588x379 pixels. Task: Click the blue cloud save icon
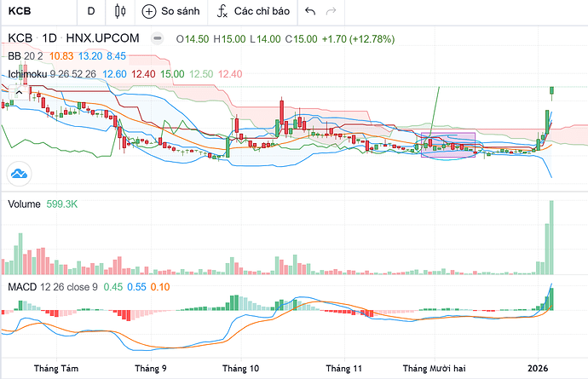[x=19, y=174]
